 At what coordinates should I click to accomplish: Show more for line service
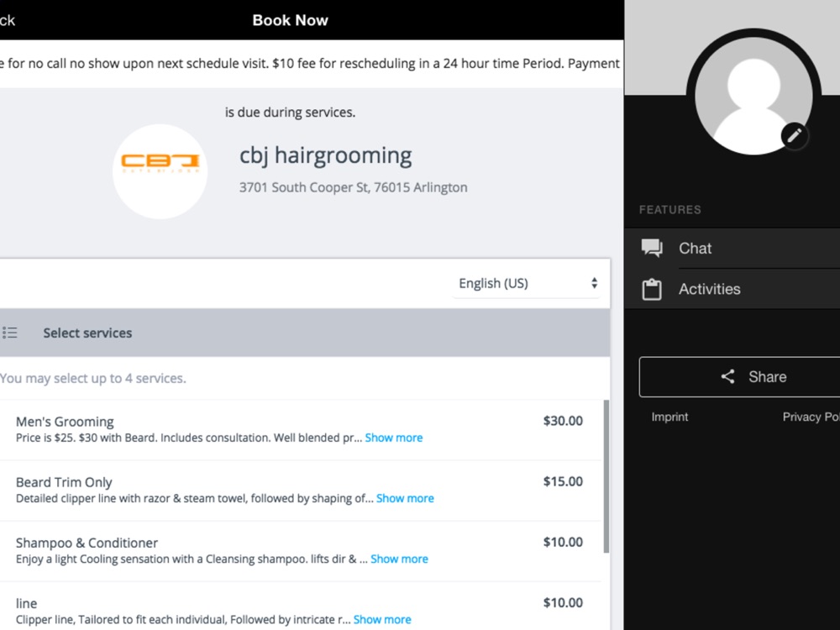382,619
